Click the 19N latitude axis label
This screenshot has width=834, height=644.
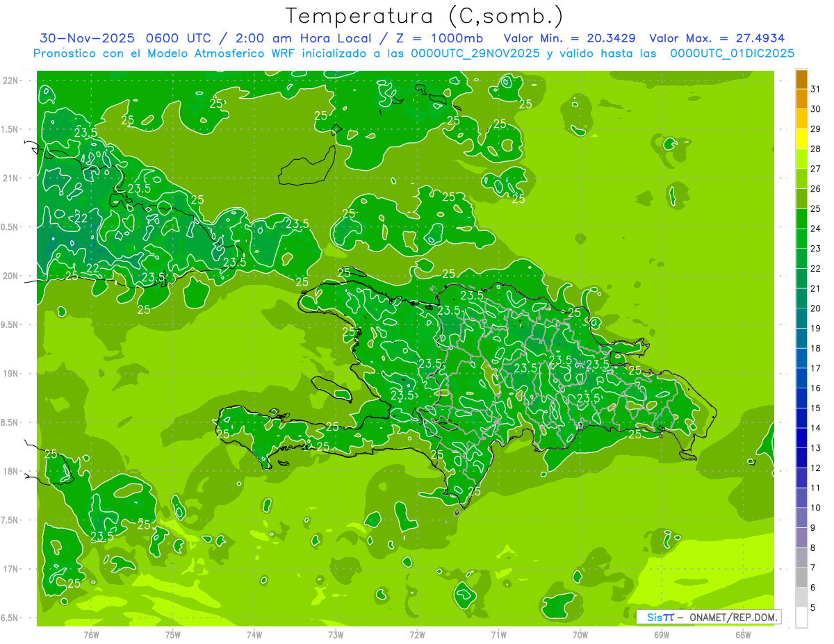click(x=10, y=373)
